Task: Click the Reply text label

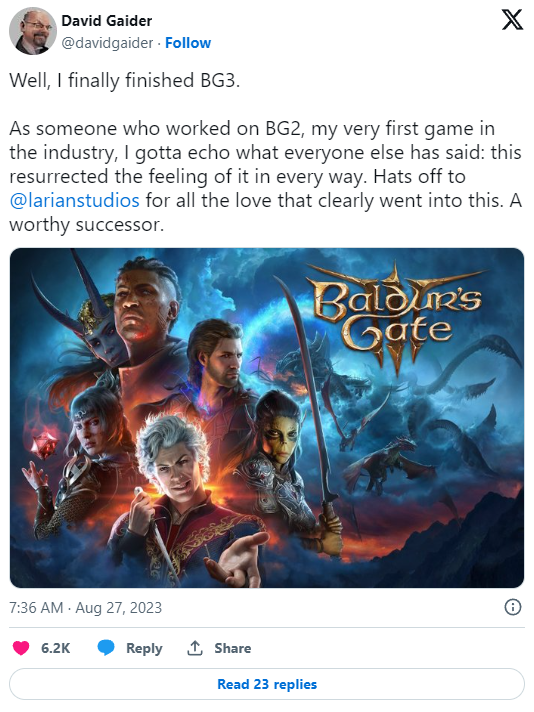Action: pos(144,648)
